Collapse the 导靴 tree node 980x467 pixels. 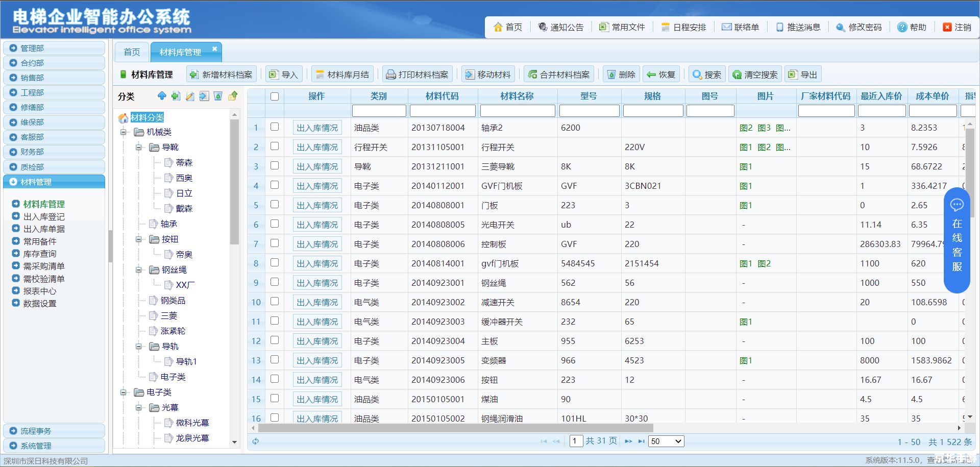(x=138, y=148)
